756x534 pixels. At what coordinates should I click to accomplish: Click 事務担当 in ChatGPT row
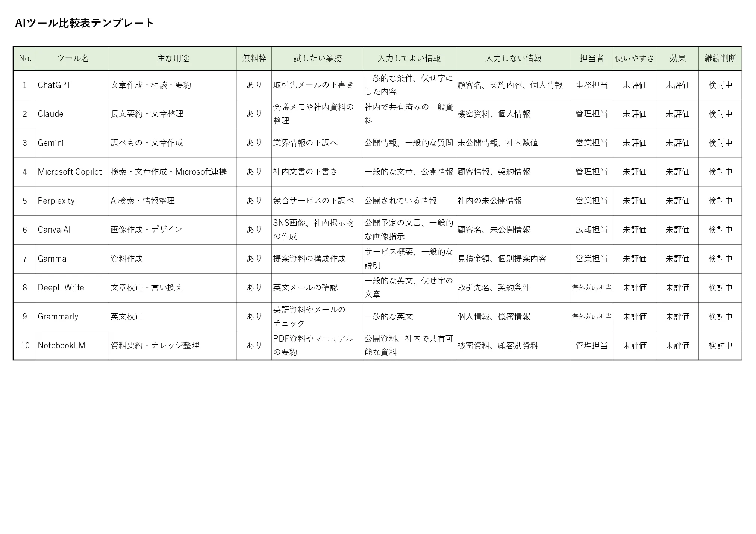tap(592, 85)
